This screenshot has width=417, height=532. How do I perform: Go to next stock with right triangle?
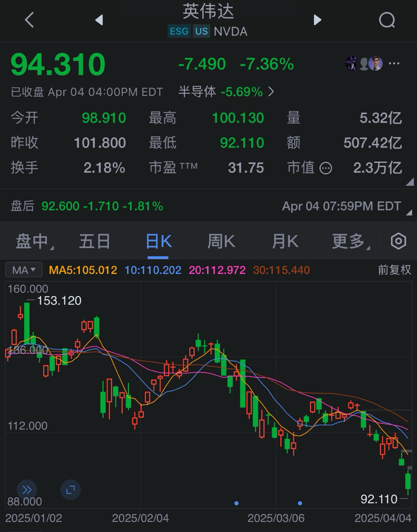point(317,20)
